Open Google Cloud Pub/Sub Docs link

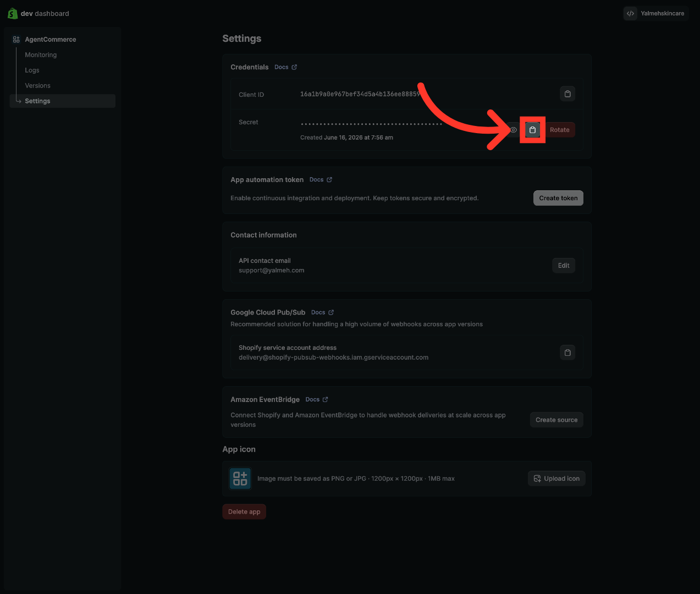(x=322, y=312)
